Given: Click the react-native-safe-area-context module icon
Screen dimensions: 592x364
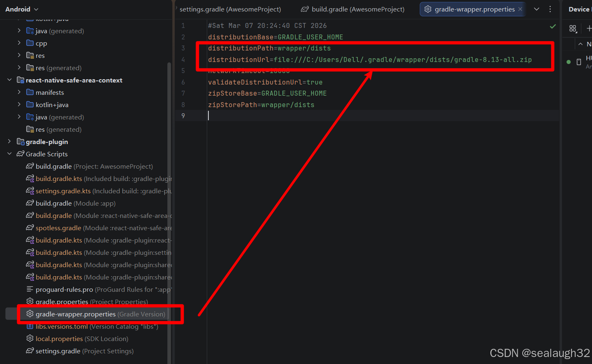Looking at the screenshot, I should click(x=21, y=80).
